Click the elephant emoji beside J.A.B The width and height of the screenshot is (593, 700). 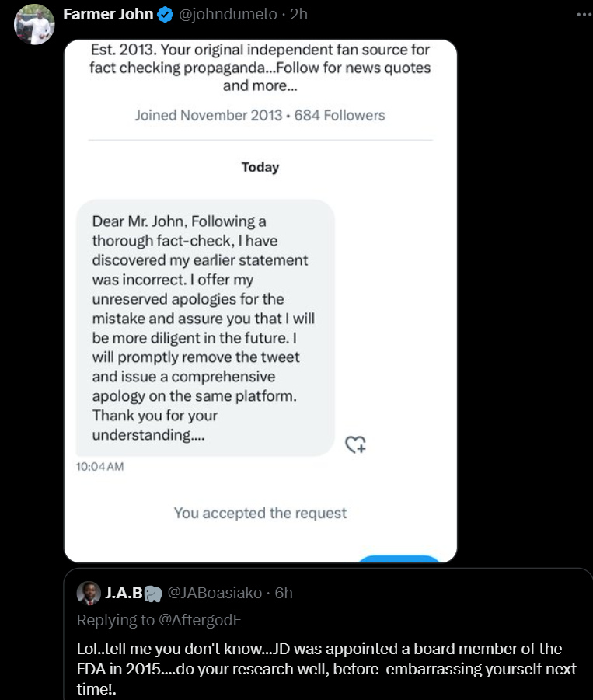click(153, 594)
